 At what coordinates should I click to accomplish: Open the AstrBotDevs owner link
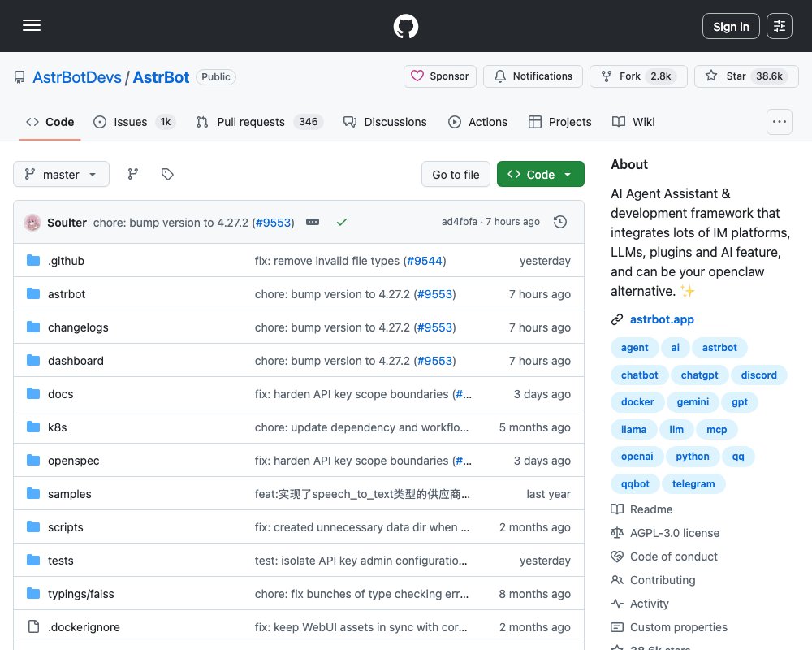(x=76, y=77)
